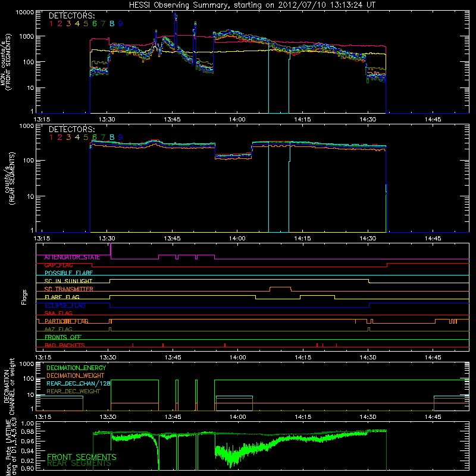476x476 pixels.
Task: Click DETECTORS: heading in rear segments plot
Action: point(71,129)
